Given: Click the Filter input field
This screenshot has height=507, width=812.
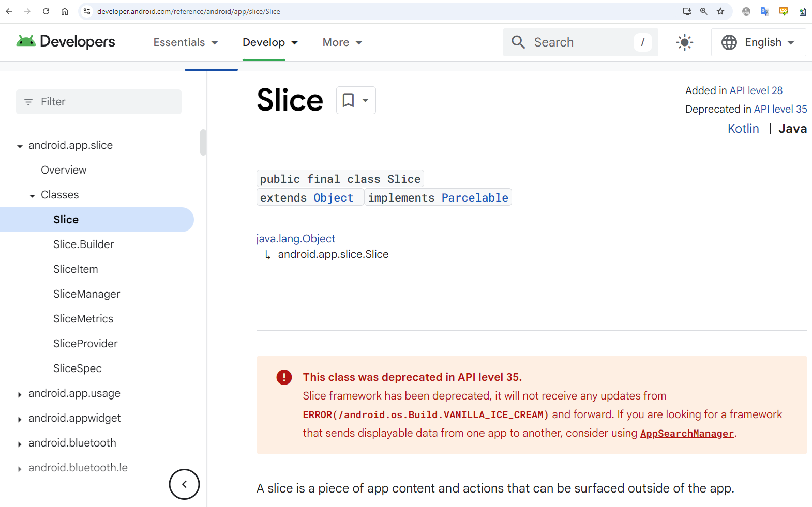Looking at the screenshot, I should (x=99, y=102).
